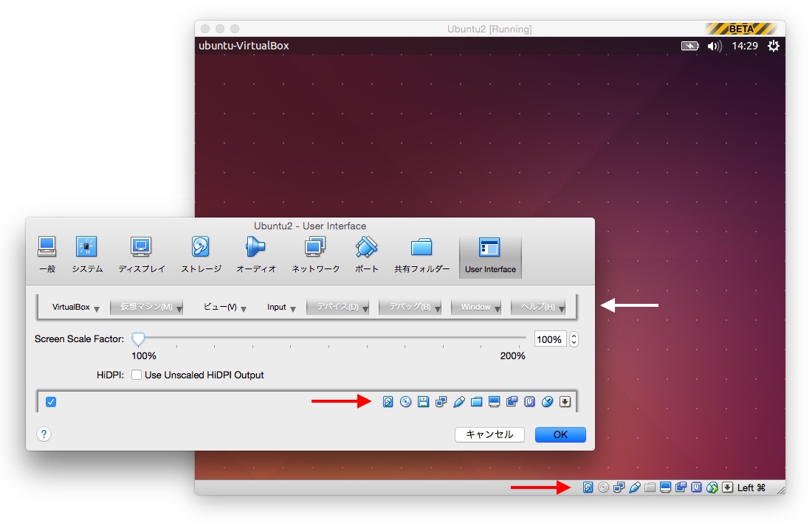The image size is (812, 531).
Task: Open Ubuntu battery indicator in top panel
Action: 689,46
